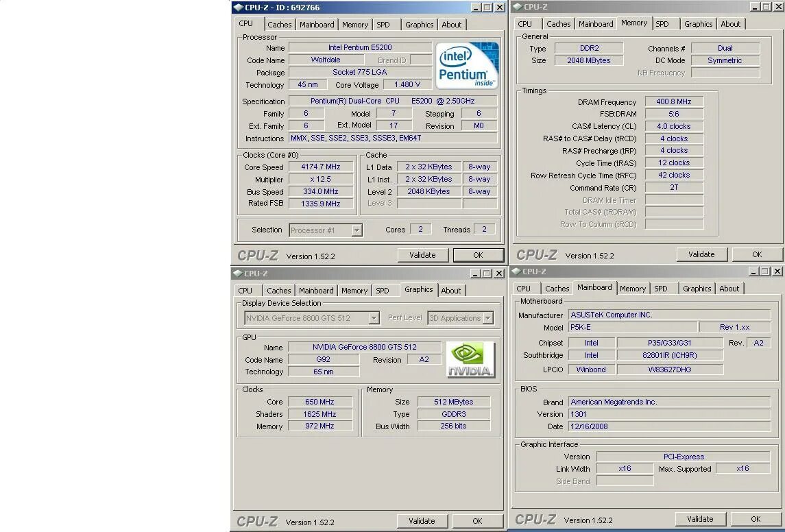Click OK in the Graphics tab CPU-Z window
This screenshot has width=785, height=532.
coord(478,521)
